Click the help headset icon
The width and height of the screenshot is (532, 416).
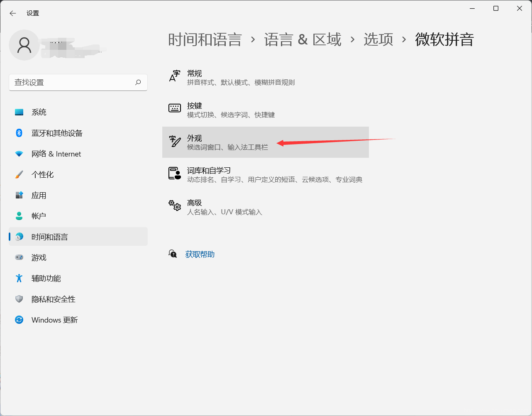pyautogui.click(x=173, y=254)
